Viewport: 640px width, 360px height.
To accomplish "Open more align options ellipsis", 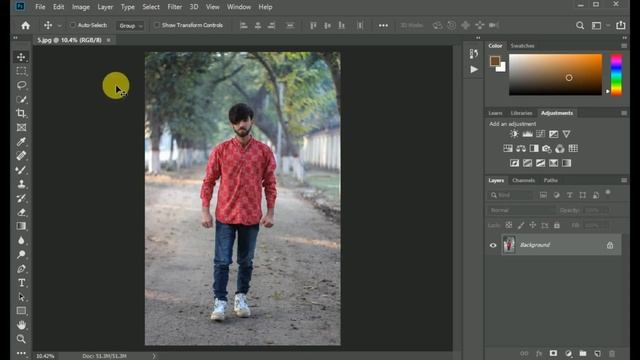I will [x=383, y=25].
